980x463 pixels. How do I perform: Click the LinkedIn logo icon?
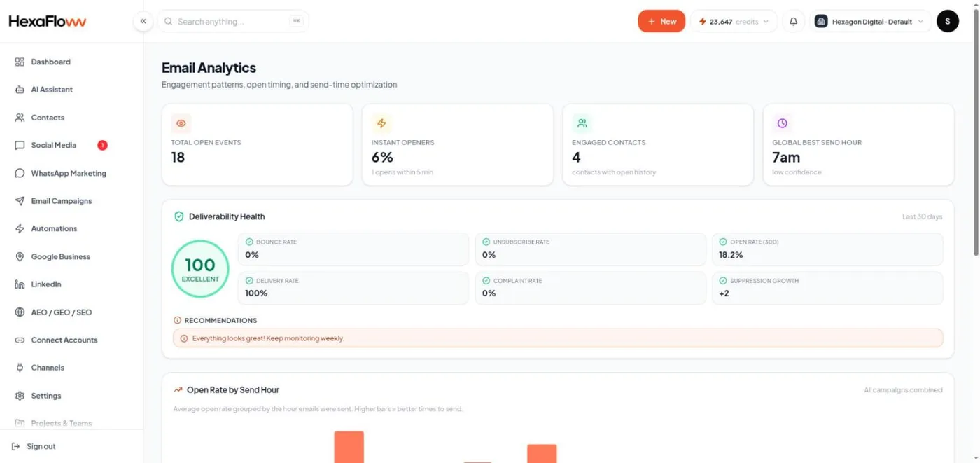[x=20, y=284]
